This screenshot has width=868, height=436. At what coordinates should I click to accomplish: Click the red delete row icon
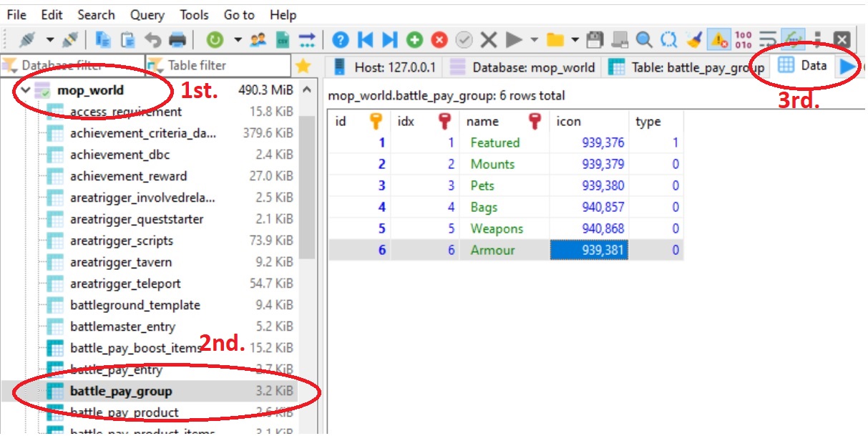click(x=439, y=40)
